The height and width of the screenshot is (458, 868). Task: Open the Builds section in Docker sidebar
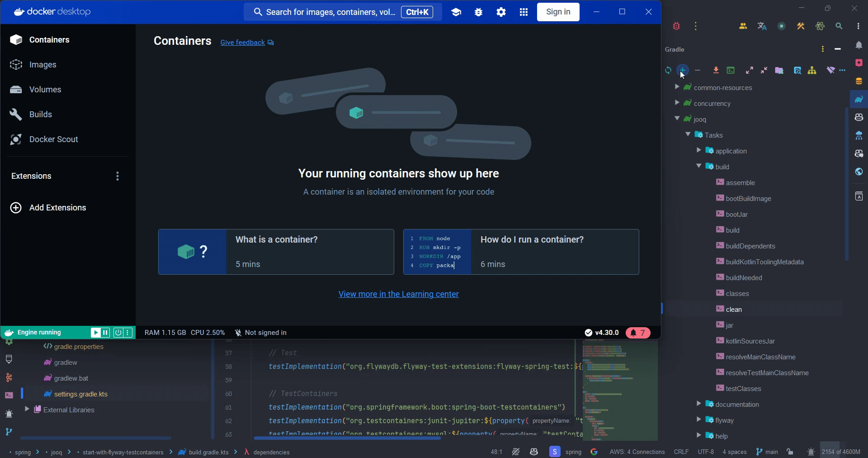pos(68,114)
